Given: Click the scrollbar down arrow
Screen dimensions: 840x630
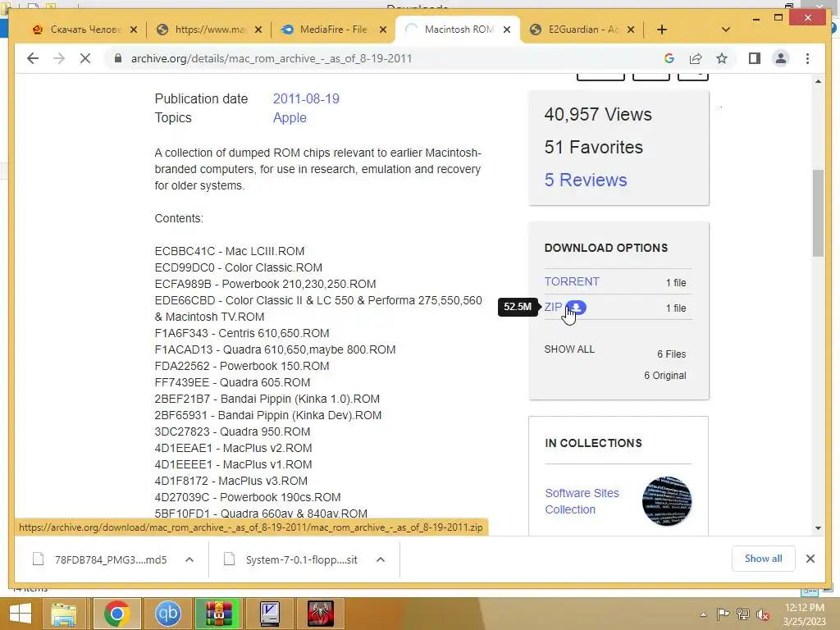Looking at the screenshot, I should pos(818,528).
